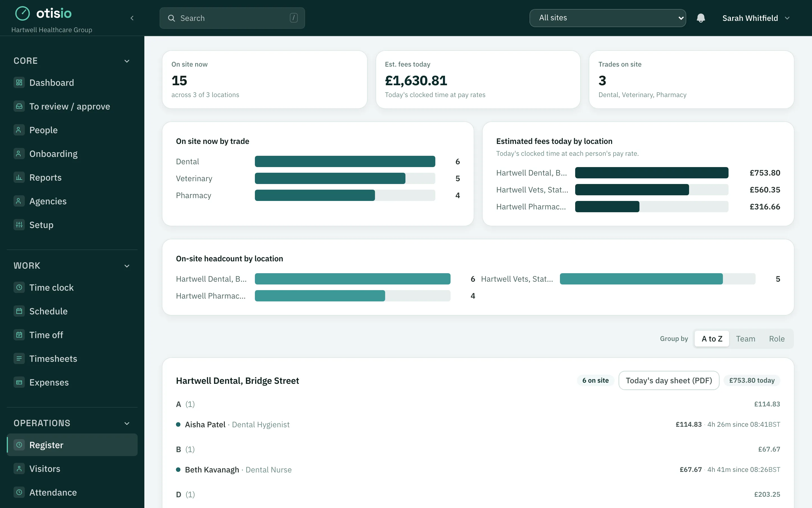Click the Time clock icon

tap(19, 288)
